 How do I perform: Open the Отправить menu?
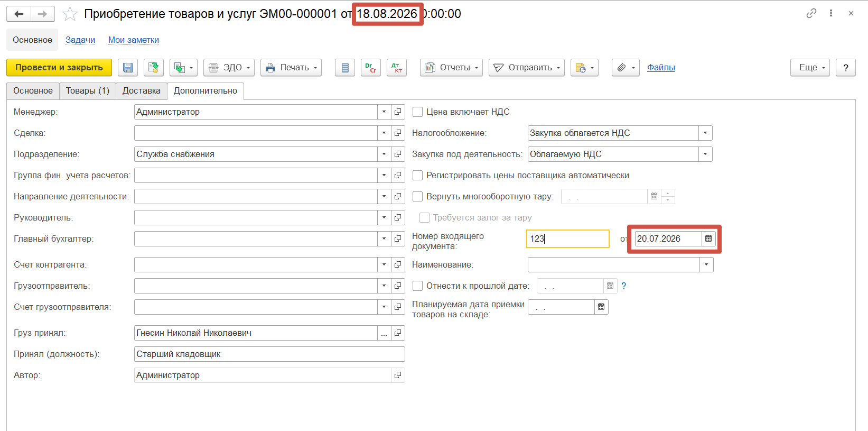(527, 68)
